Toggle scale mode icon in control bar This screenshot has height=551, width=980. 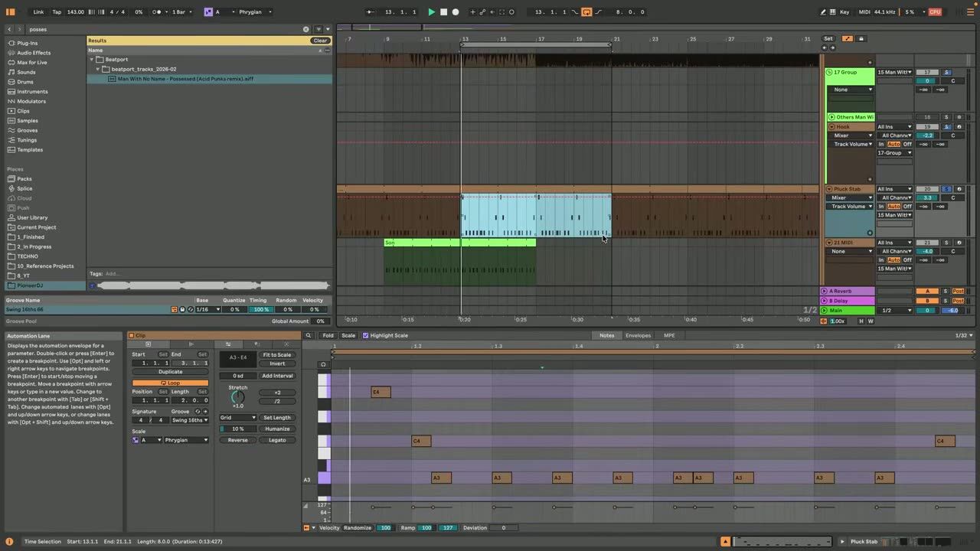(x=208, y=12)
